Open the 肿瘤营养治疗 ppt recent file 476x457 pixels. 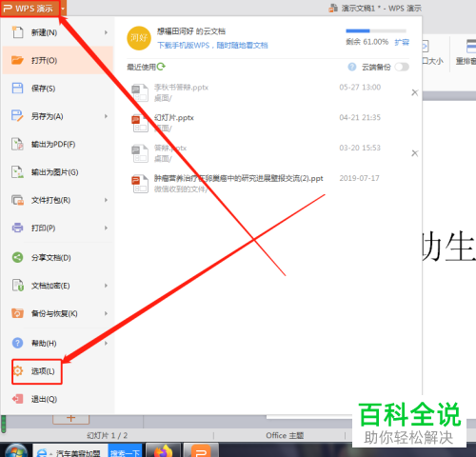239,178
